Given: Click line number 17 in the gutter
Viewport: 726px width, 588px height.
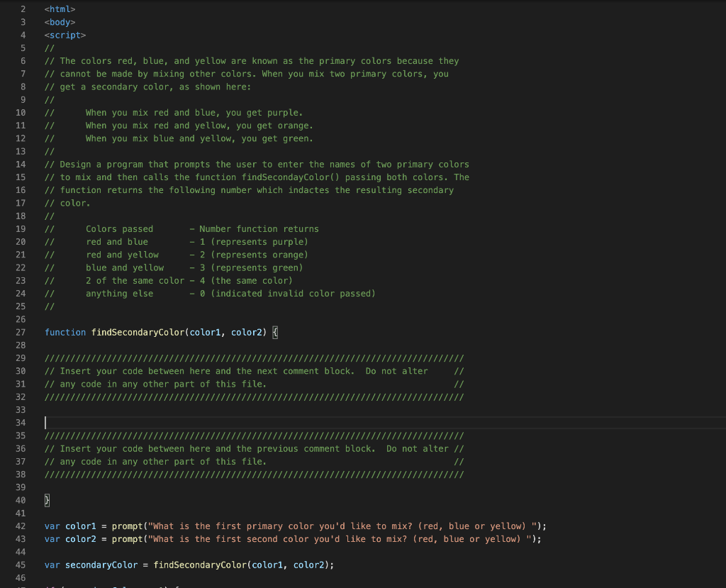Looking at the screenshot, I should (x=21, y=203).
